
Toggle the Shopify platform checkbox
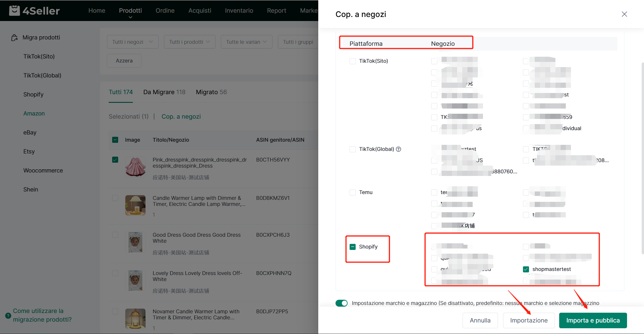(352, 247)
